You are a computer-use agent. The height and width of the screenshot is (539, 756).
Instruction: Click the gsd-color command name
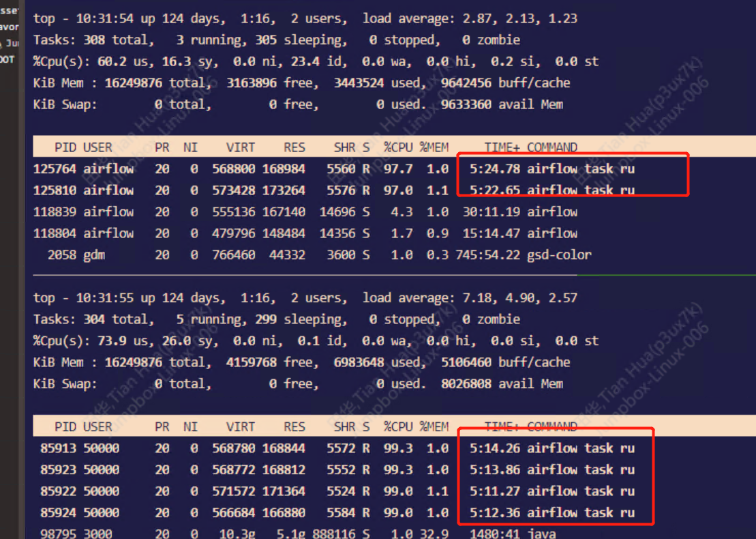click(x=559, y=254)
